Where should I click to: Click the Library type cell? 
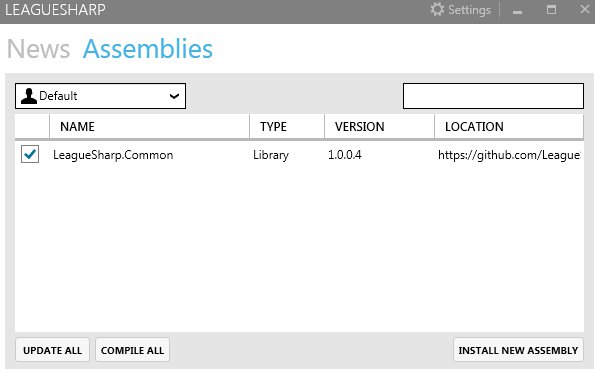pos(271,155)
